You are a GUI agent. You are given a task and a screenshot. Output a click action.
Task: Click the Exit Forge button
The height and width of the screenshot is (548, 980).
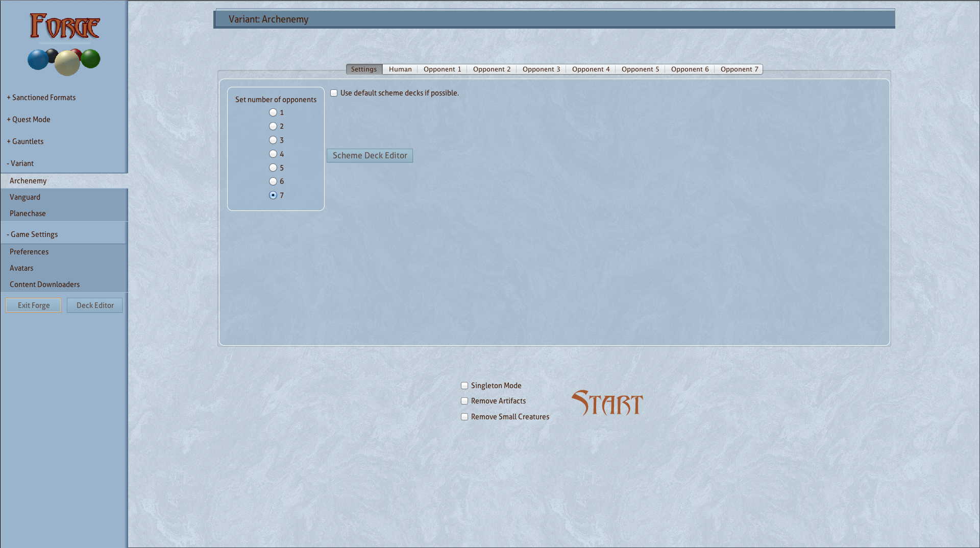[34, 305]
